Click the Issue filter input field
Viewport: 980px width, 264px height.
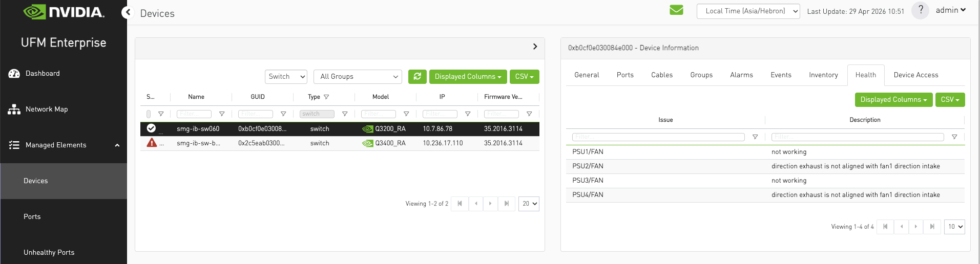click(658, 137)
